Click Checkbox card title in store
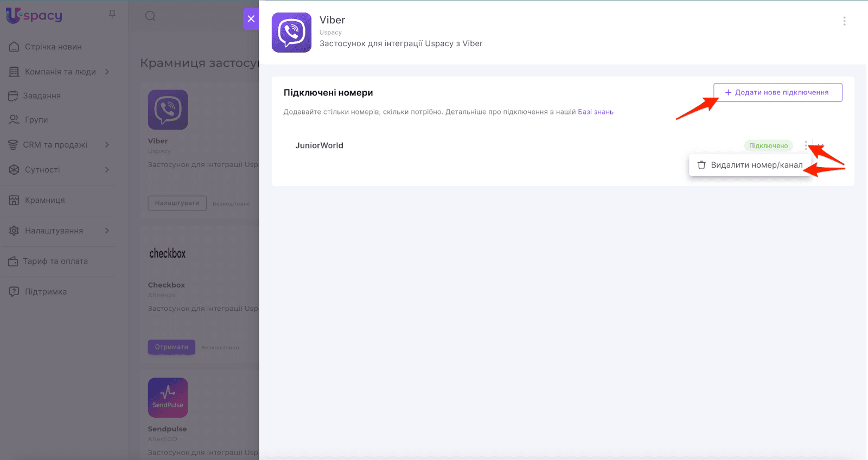 pos(167,285)
